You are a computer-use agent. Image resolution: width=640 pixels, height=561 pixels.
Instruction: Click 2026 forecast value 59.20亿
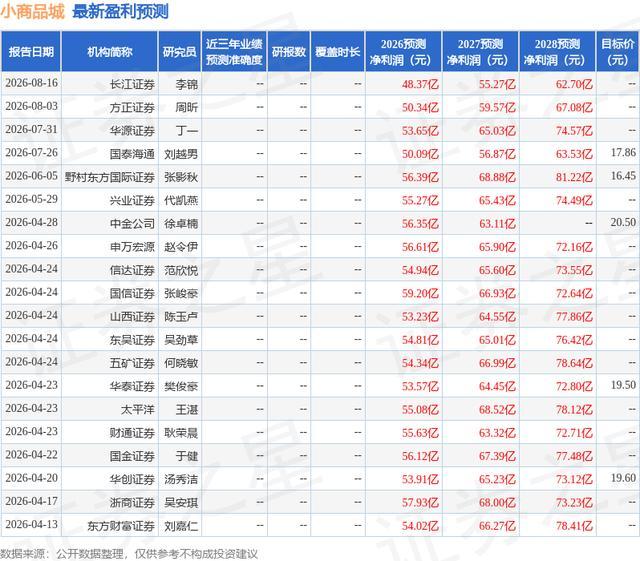420,294
